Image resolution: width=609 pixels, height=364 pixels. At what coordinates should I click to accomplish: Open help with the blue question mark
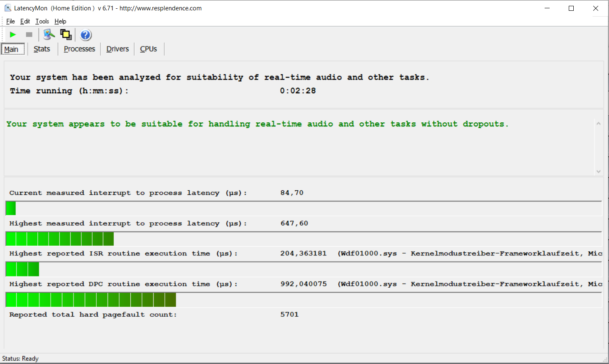tap(86, 35)
